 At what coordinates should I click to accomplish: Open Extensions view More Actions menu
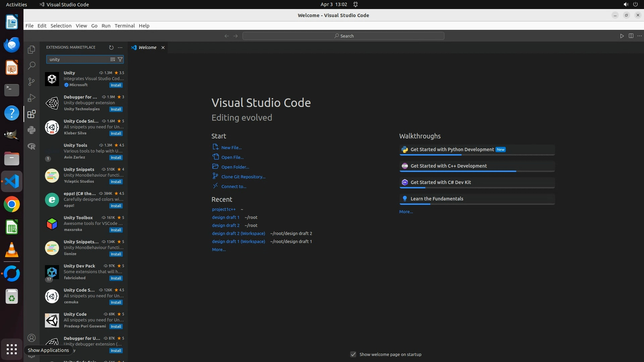(120, 47)
